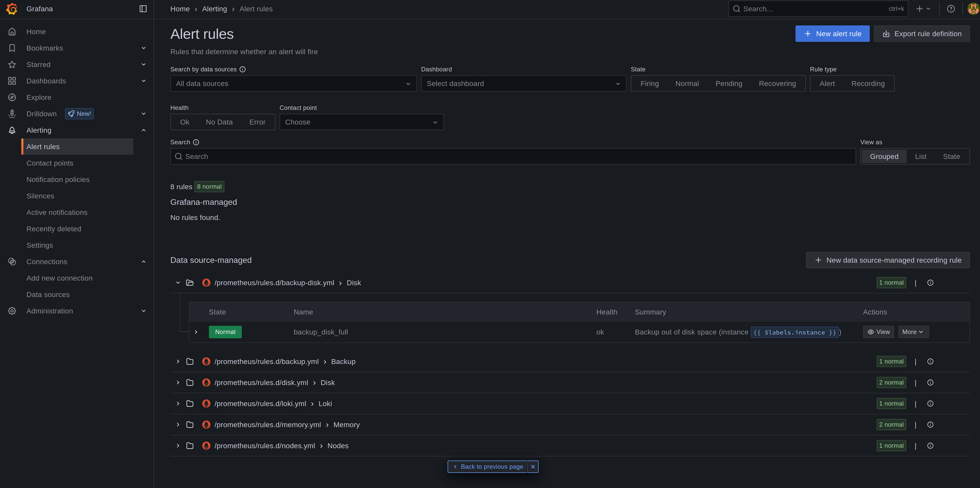The height and width of the screenshot is (488, 980).
Task: Switch view to List
Action: click(920, 157)
